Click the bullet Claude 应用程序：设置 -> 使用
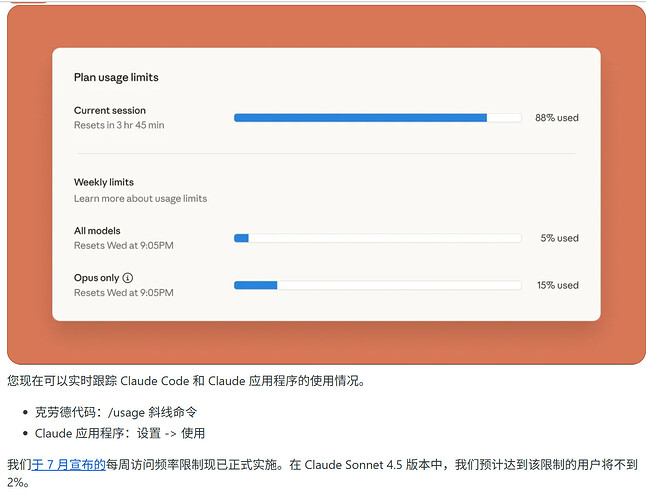 tap(120, 433)
